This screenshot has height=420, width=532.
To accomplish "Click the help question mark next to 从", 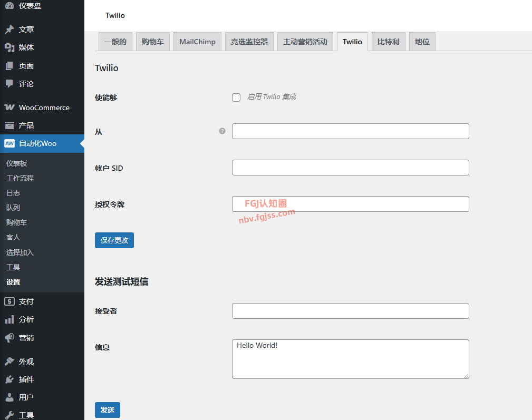I will coord(222,131).
